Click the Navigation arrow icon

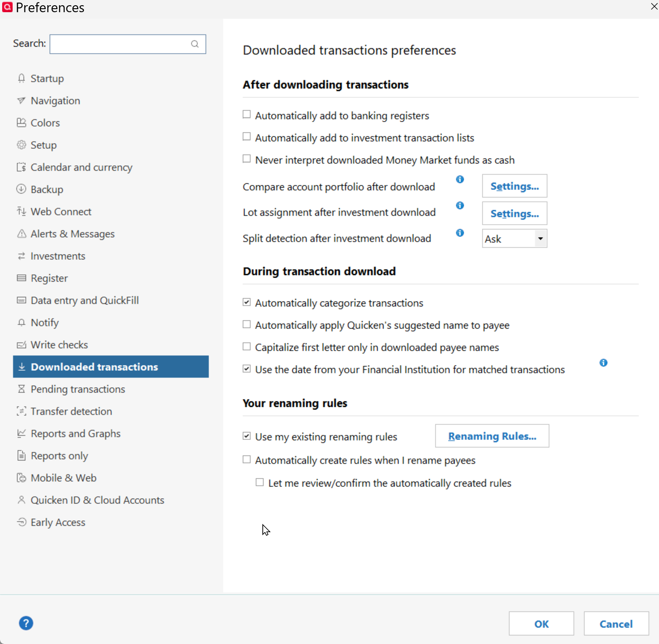[x=21, y=101]
